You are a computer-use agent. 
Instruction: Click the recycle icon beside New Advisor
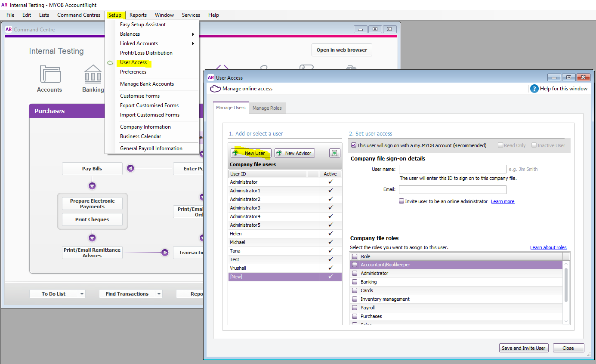(x=335, y=153)
